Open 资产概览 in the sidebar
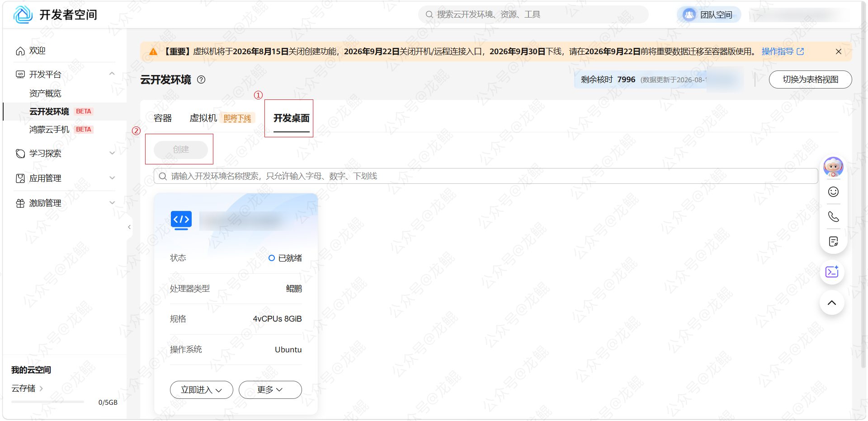 coord(45,93)
